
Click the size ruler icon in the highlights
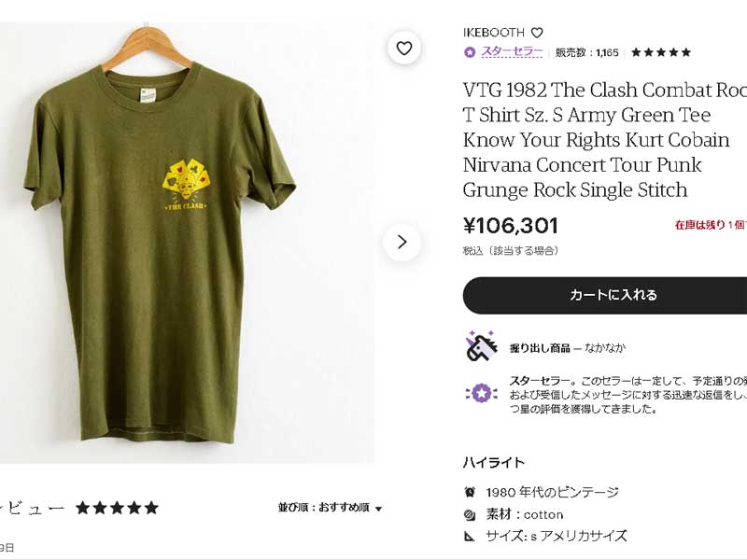pyautogui.click(x=470, y=537)
